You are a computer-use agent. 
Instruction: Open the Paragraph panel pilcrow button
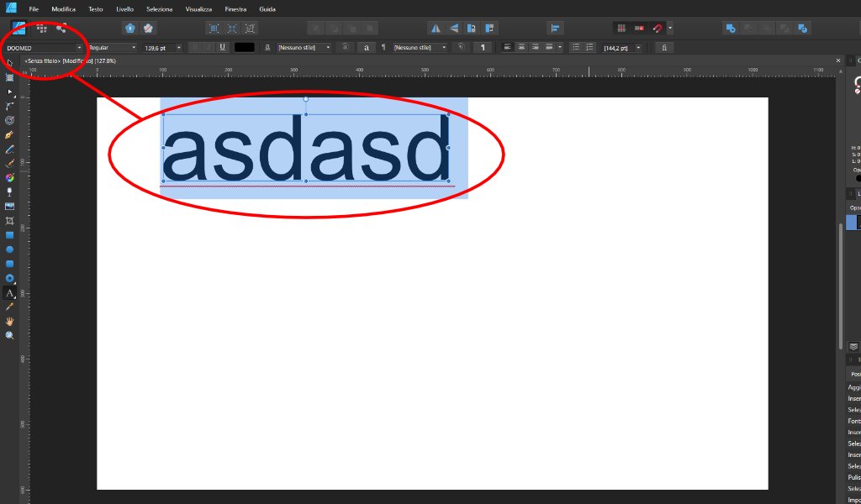coord(483,48)
